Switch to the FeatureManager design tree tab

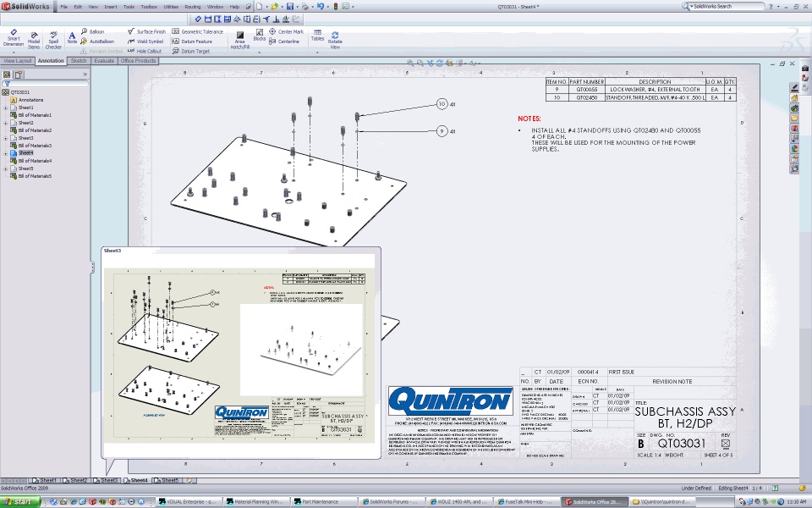[x=7, y=75]
